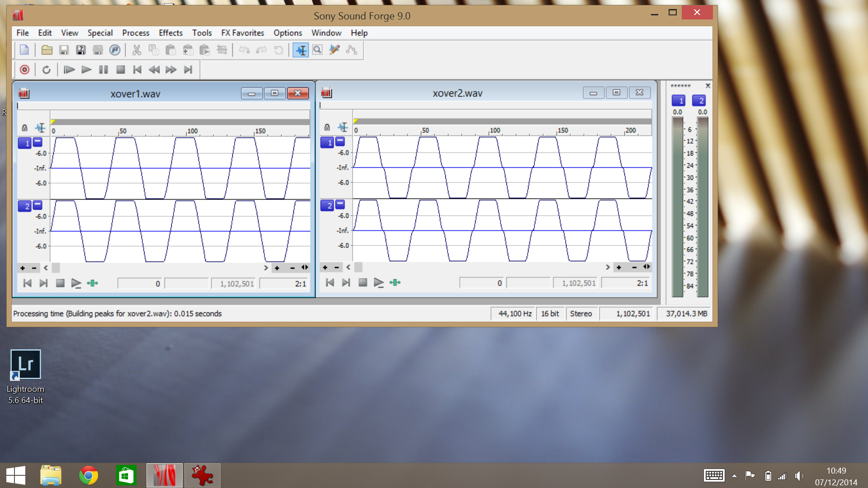
Task: Toggle the lock icon in xover2.wav window
Action: tap(327, 127)
